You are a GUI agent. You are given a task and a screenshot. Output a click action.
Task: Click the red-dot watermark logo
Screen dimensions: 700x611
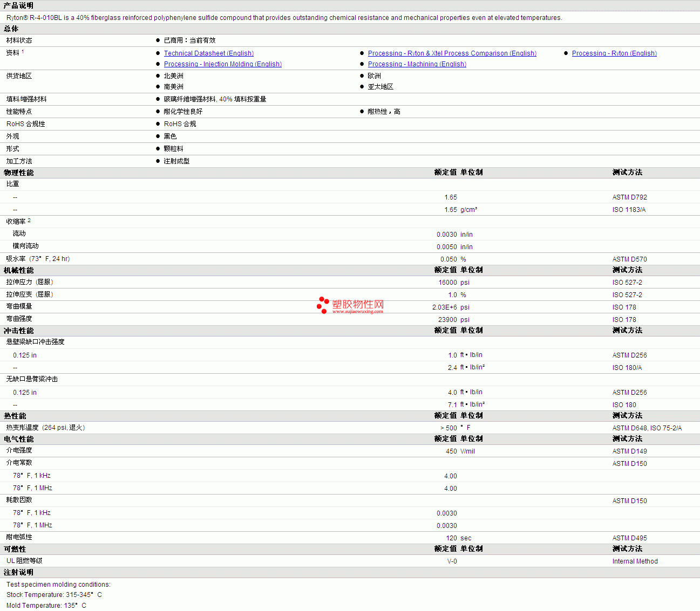pos(323,305)
